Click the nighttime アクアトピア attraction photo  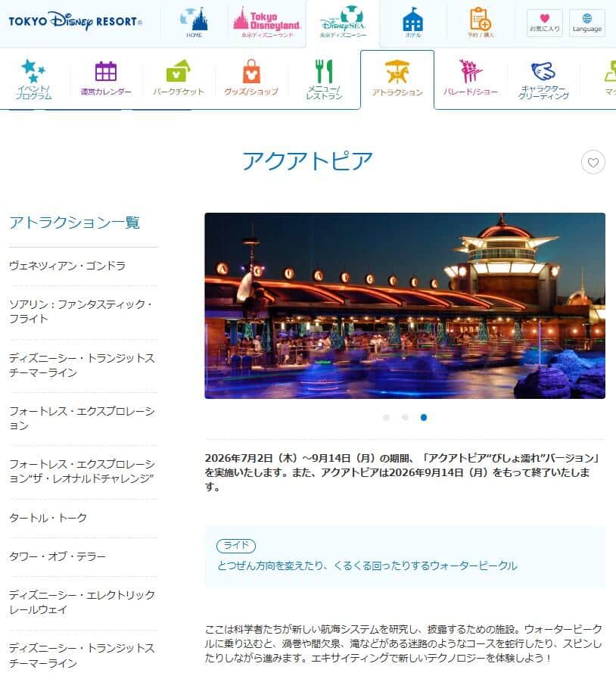click(405, 305)
